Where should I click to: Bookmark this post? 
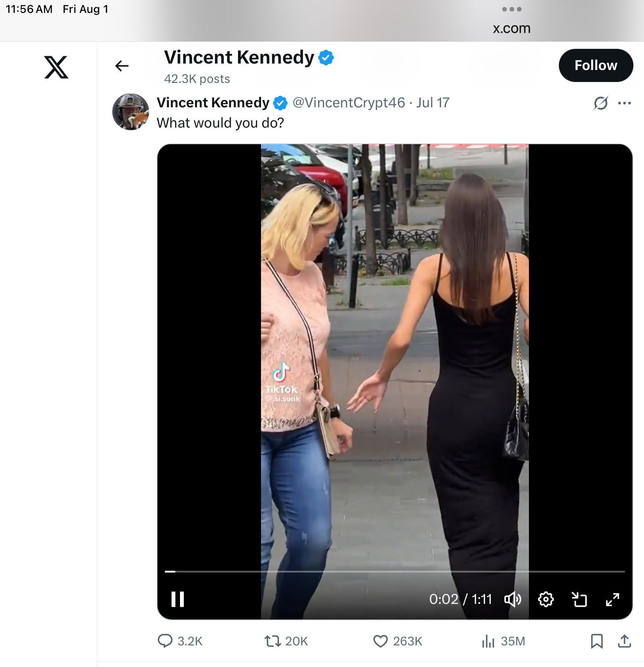[x=597, y=641]
